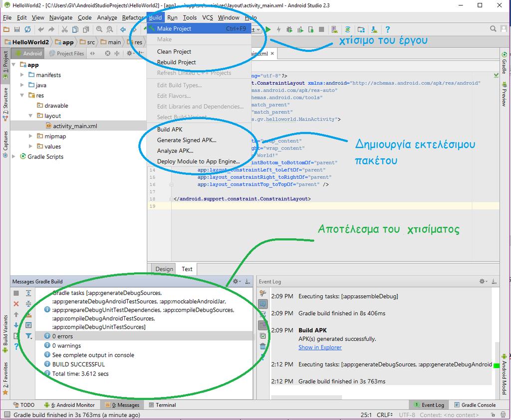Click the Paste clipboard icon
The width and height of the screenshot is (511, 420).
click(x=86, y=29)
